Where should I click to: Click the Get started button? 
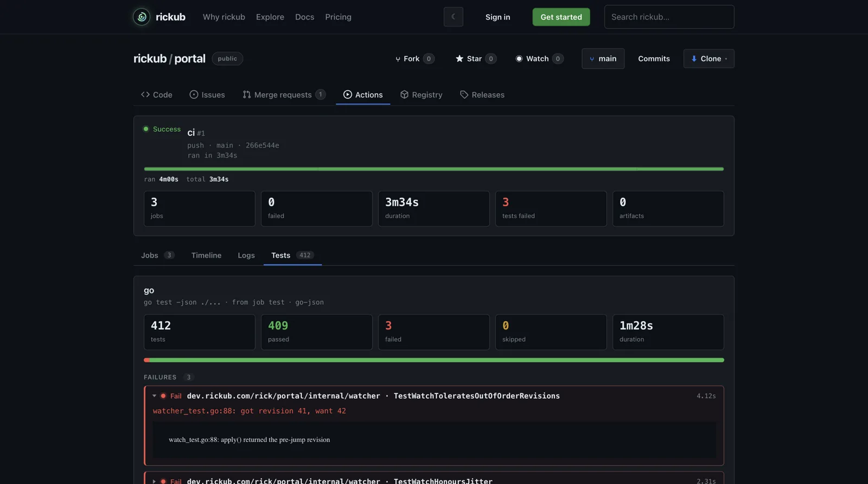[x=561, y=17]
